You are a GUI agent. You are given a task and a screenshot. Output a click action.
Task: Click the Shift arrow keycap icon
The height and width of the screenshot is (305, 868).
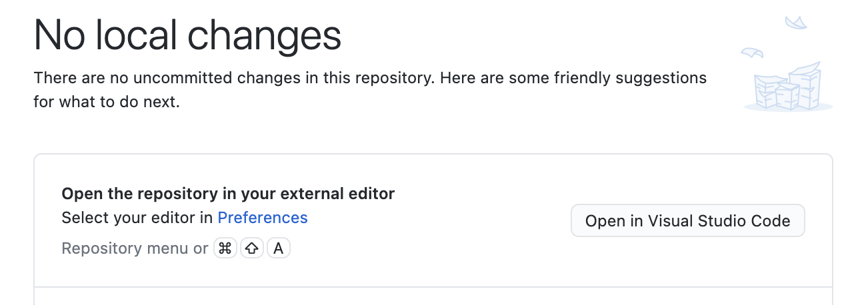(252, 248)
